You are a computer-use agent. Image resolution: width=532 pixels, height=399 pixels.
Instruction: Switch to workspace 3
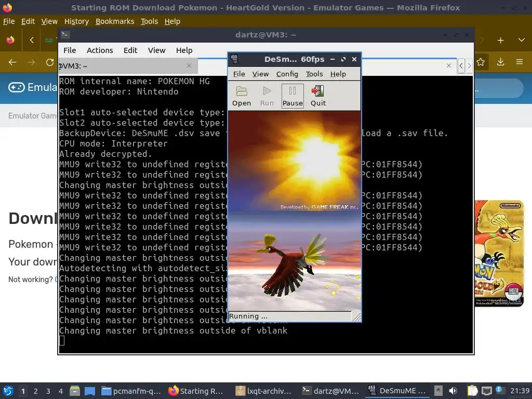pos(48,391)
